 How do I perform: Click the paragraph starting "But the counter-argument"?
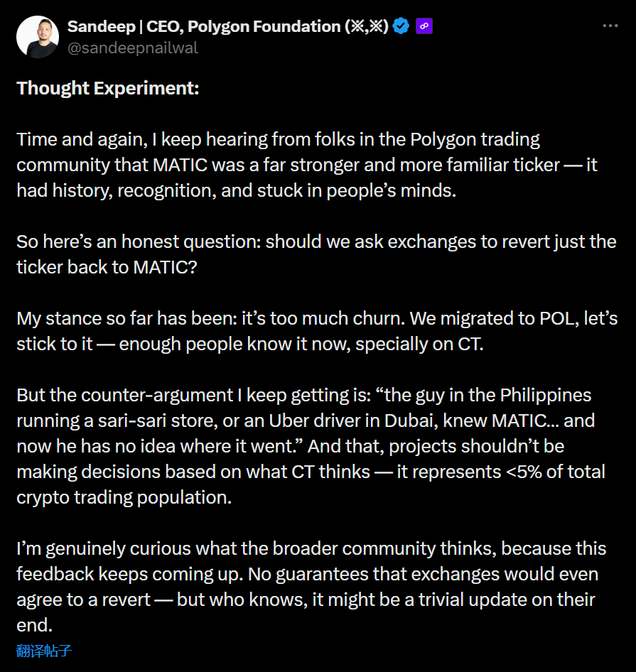tap(311, 445)
